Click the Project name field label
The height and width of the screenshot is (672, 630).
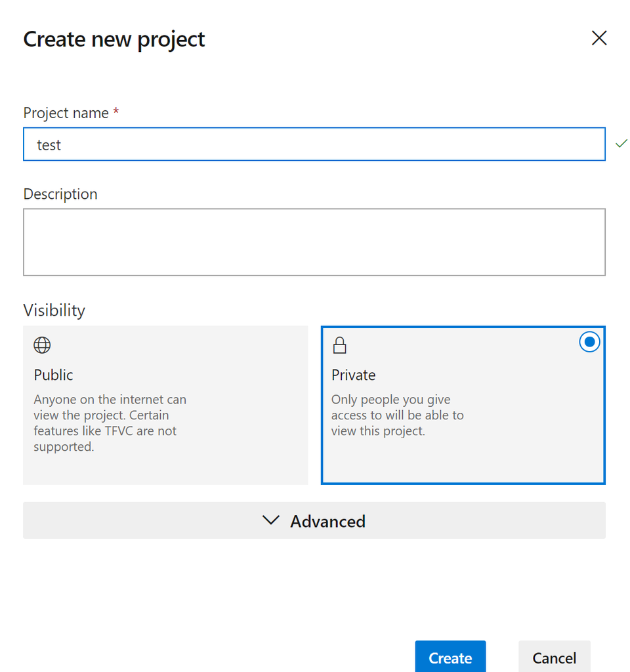click(66, 113)
